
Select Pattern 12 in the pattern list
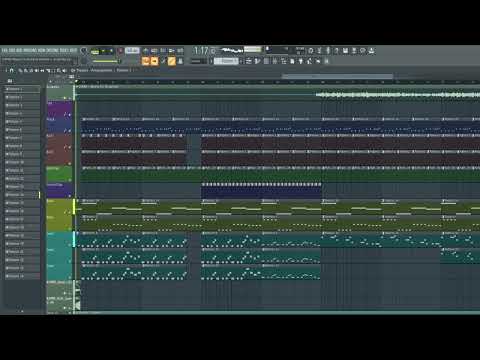(22, 179)
